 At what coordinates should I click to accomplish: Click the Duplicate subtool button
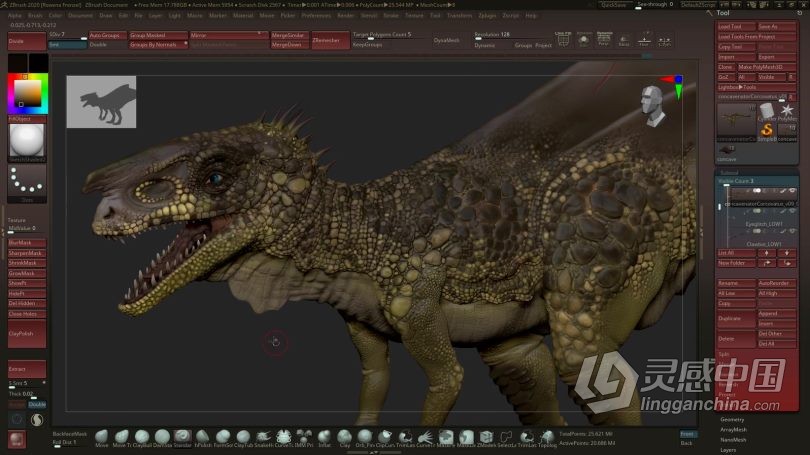point(736,319)
